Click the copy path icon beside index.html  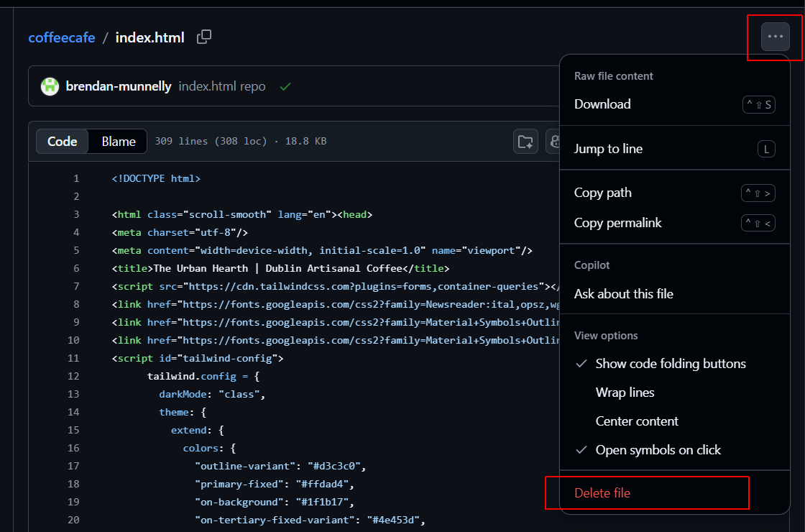pyautogui.click(x=204, y=37)
